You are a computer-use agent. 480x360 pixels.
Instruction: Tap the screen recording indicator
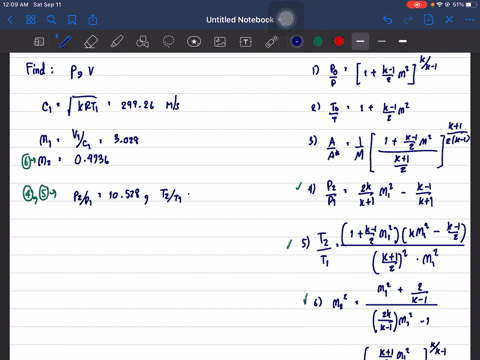[x=417, y=5]
